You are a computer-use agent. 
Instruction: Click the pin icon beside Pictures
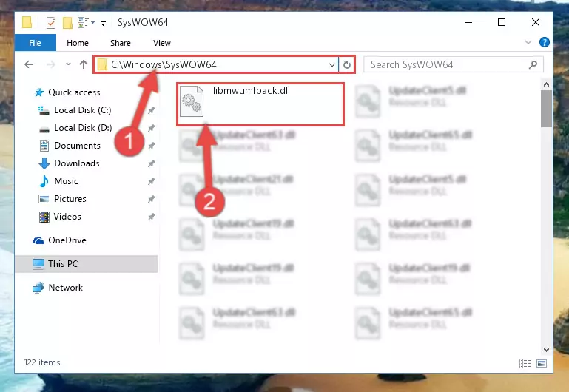tap(152, 199)
